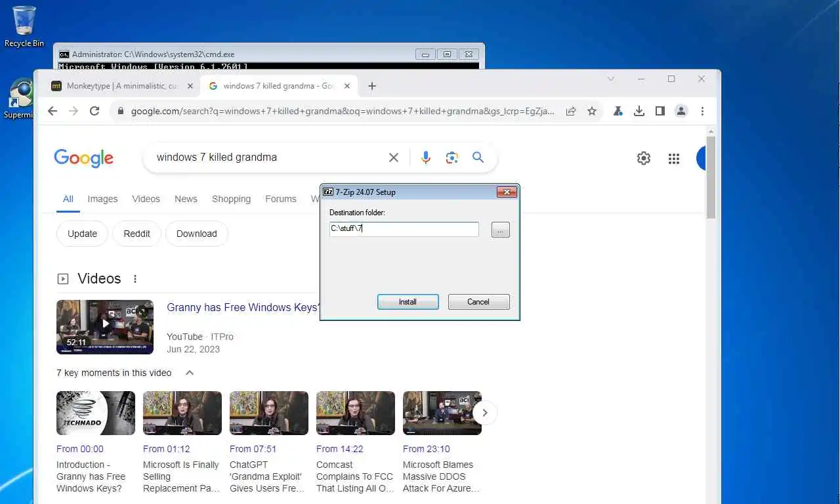The image size is (840, 504).
Task: Open the News search tab
Action: coord(186,199)
